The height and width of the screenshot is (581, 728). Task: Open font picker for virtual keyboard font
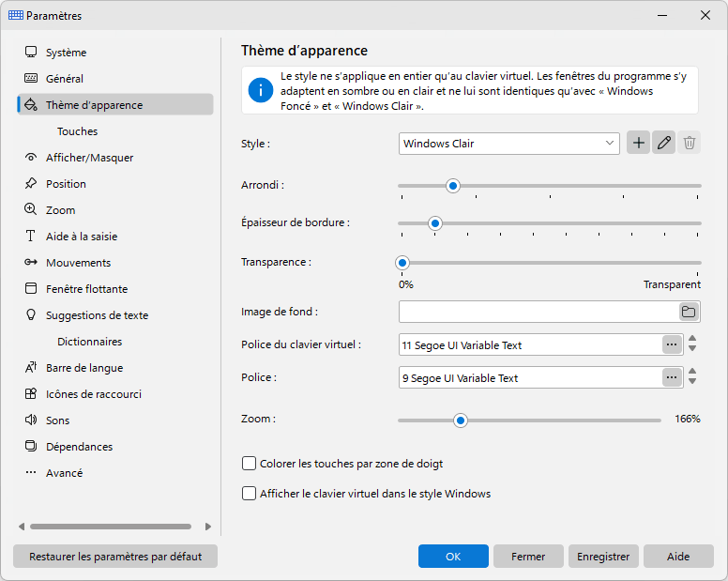[x=672, y=344]
